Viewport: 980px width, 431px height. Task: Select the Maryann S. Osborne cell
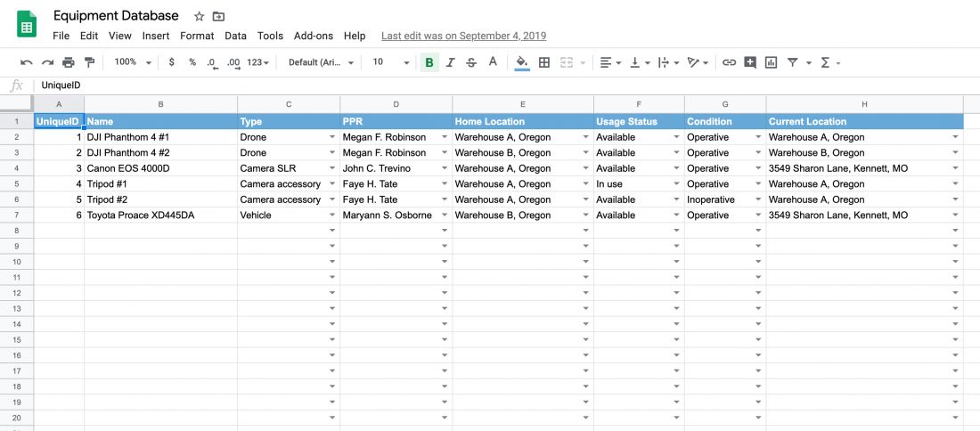point(396,215)
